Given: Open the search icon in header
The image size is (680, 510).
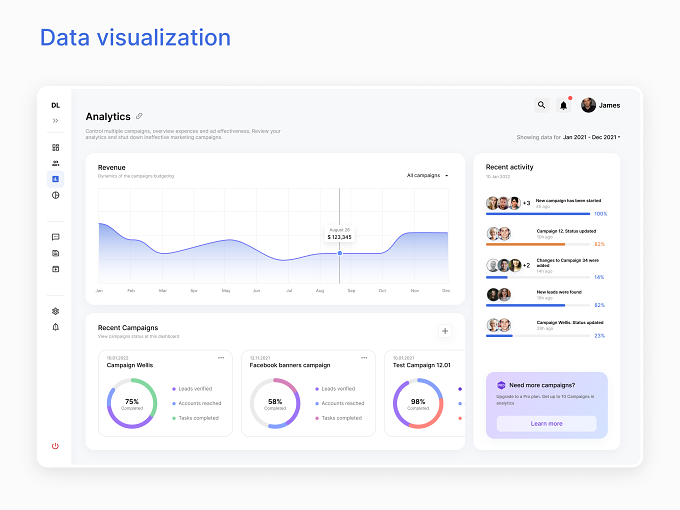Looking at the screenshot, I should [541, 105].
